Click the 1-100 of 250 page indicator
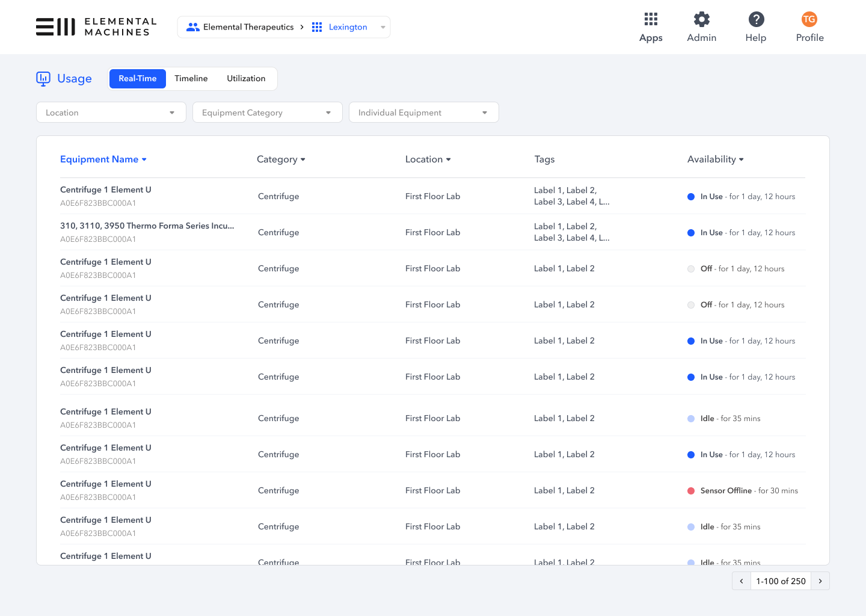The width and height of the screenshot is (866, 616). pyautogui.click(x=781, y=581)
